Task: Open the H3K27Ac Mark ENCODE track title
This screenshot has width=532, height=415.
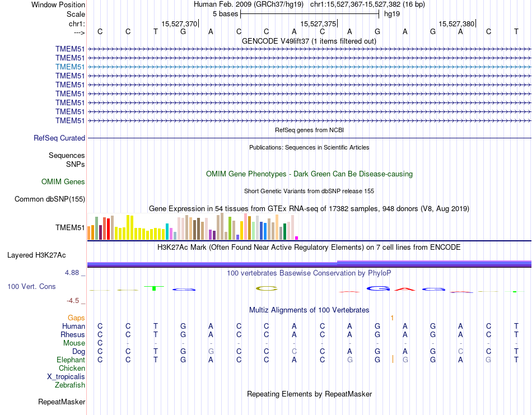Action: 309,248
